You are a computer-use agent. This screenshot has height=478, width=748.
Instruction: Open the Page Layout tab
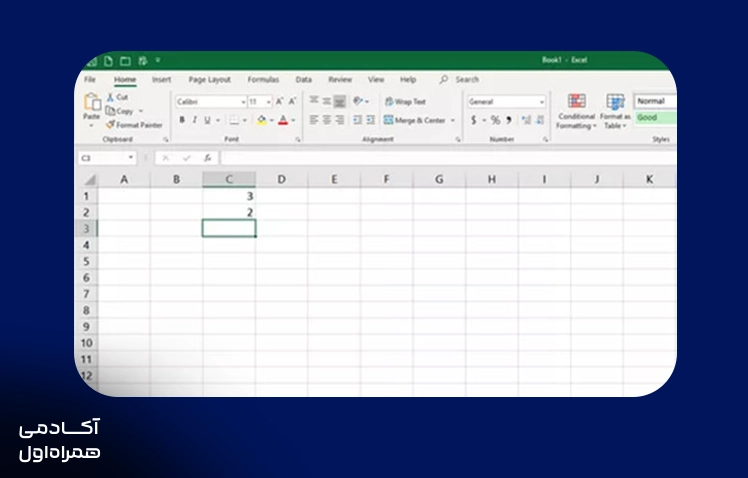tap(209, 80)
